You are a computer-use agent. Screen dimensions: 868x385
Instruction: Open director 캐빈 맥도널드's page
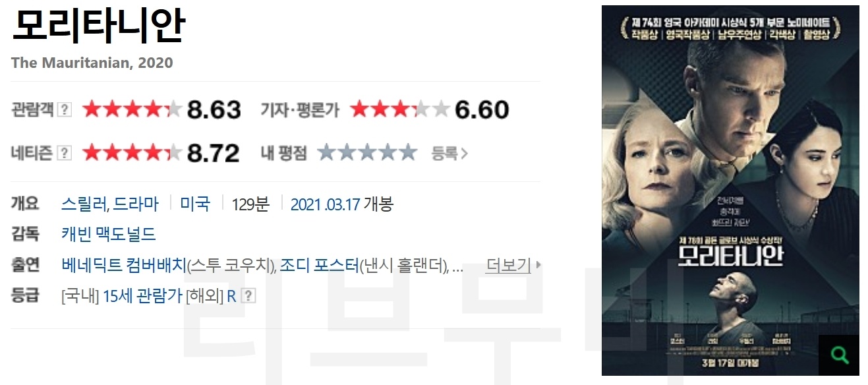(x=108, y=234)
